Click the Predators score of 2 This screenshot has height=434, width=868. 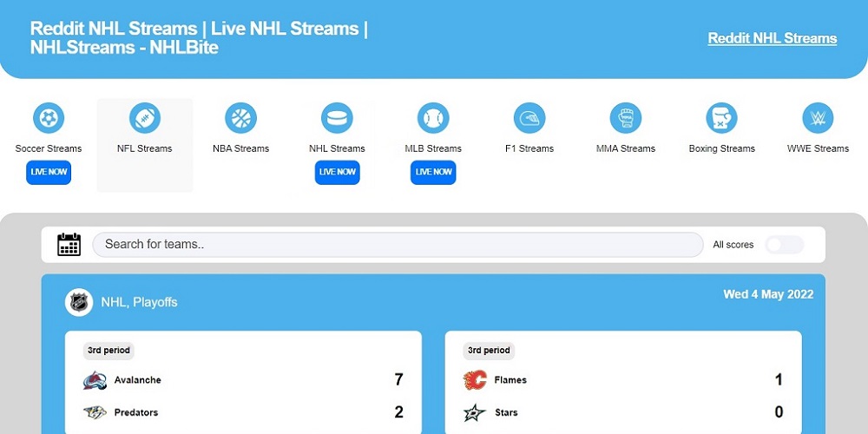[x=398, y=411]
